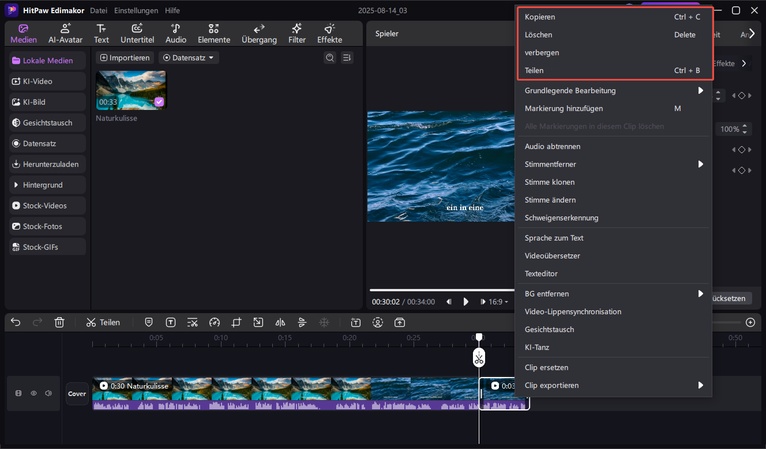
Task: Open Stock-Videos in sidebar
Action: point(47,206)
